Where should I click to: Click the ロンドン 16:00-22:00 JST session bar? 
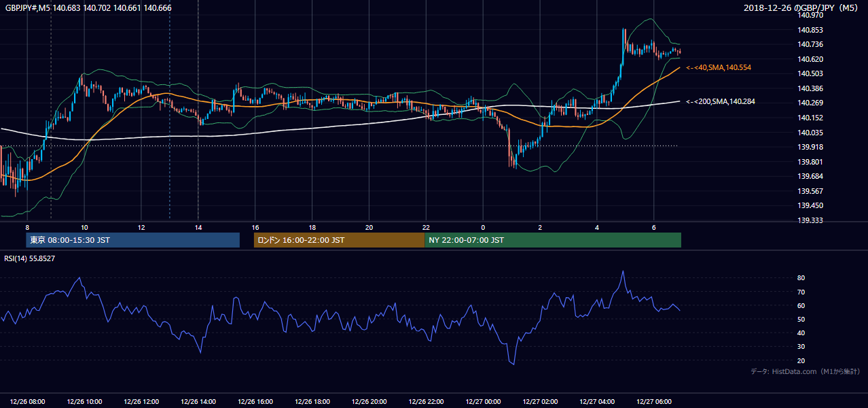[x=339, y=240]
